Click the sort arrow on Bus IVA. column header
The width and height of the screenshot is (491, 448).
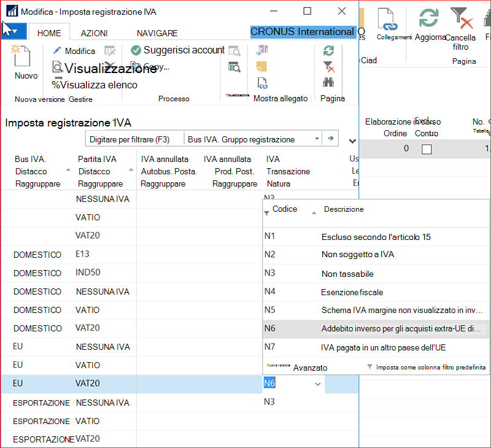click(68, 170)
